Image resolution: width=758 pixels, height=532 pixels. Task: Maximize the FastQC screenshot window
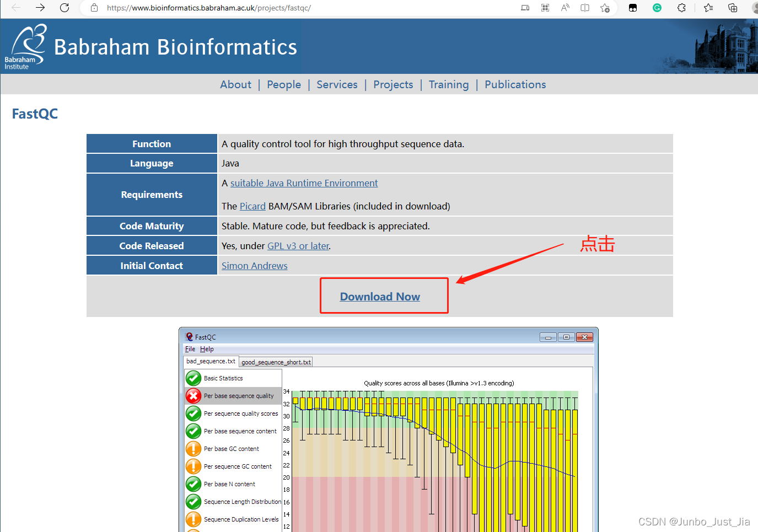coord(566,337)
